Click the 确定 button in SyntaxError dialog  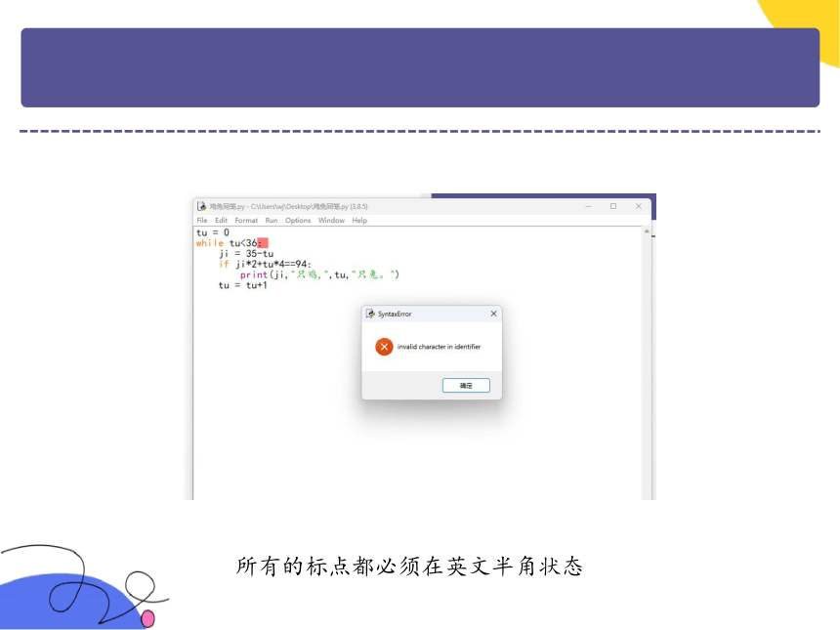pos(466,385)
